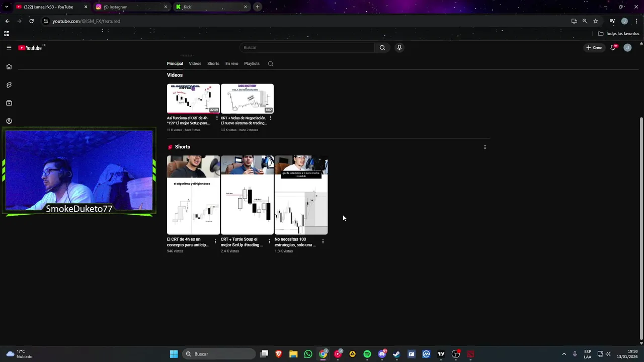The width and height of the screenshot is (644, 362).
Task: Start voice search with the microphone
Action: [399, 48]
